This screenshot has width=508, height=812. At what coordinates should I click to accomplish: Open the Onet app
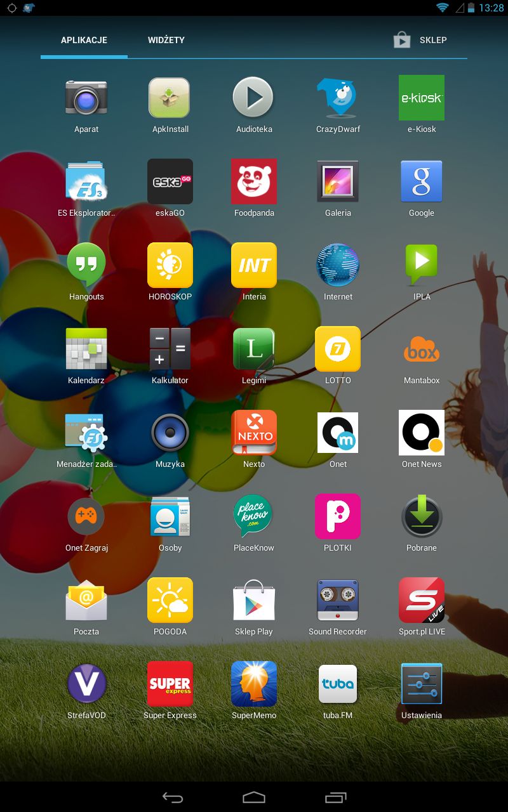pyautogui.click(x=338, y=433)
